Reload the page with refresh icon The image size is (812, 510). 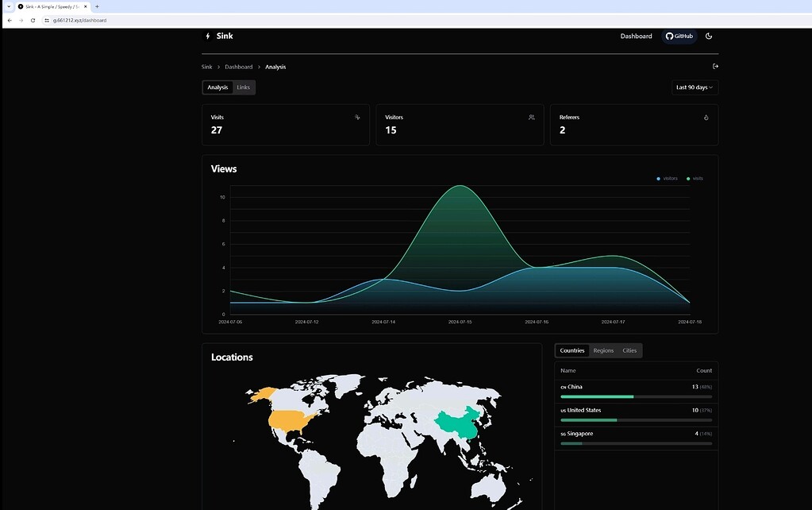tap(33, 20)
